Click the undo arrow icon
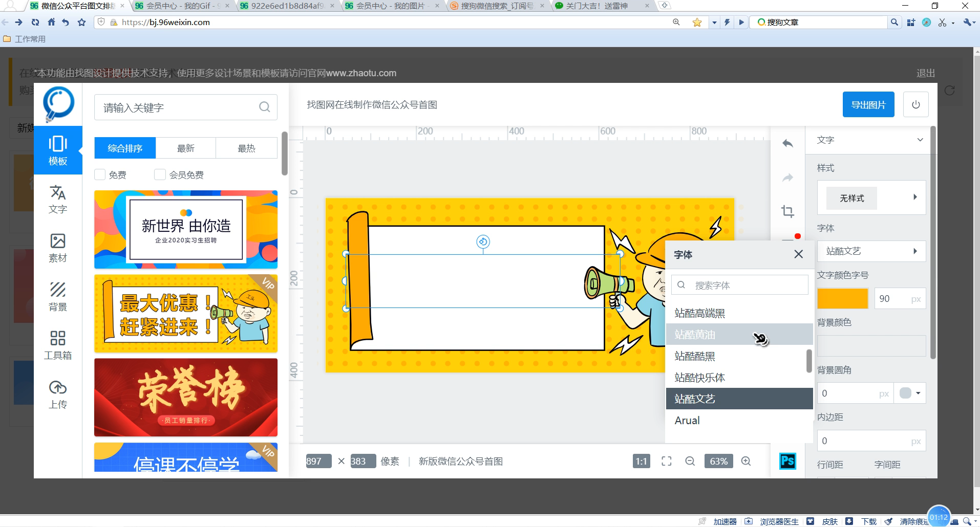 pos(787,144)
